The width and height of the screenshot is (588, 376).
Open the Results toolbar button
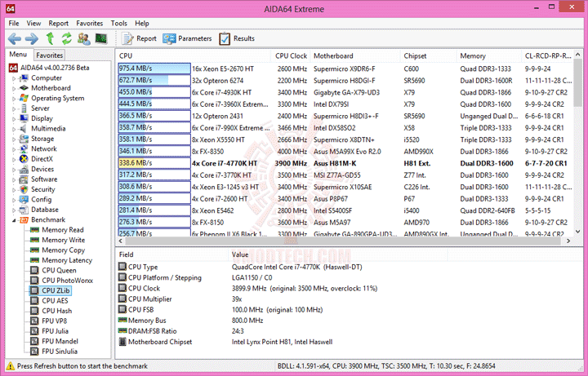pos(237,38)
